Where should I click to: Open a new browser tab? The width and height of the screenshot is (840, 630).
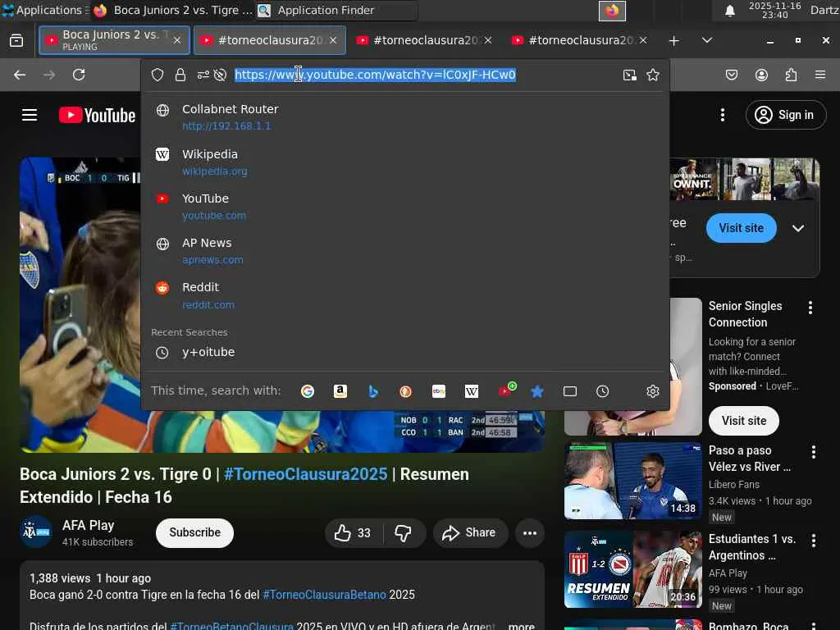674,41
